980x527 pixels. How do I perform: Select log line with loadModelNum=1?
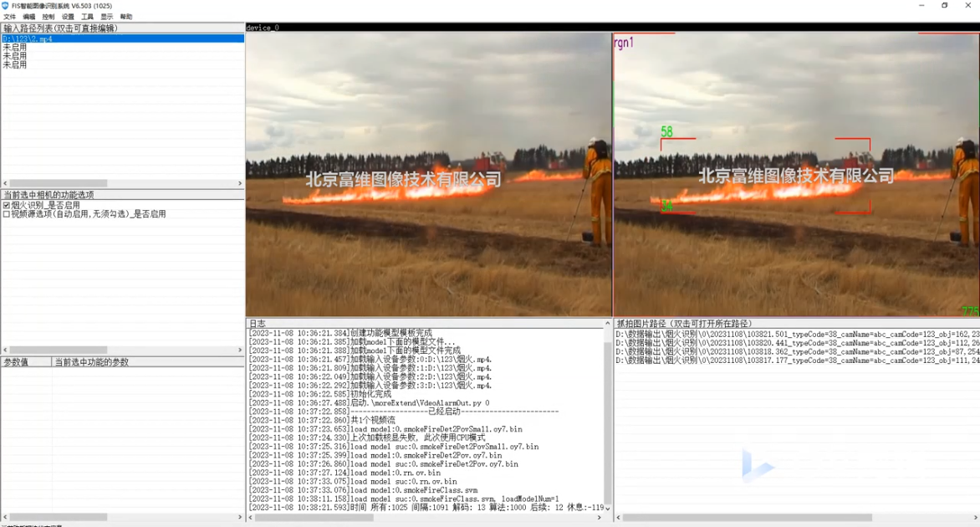tap(404, 499)
